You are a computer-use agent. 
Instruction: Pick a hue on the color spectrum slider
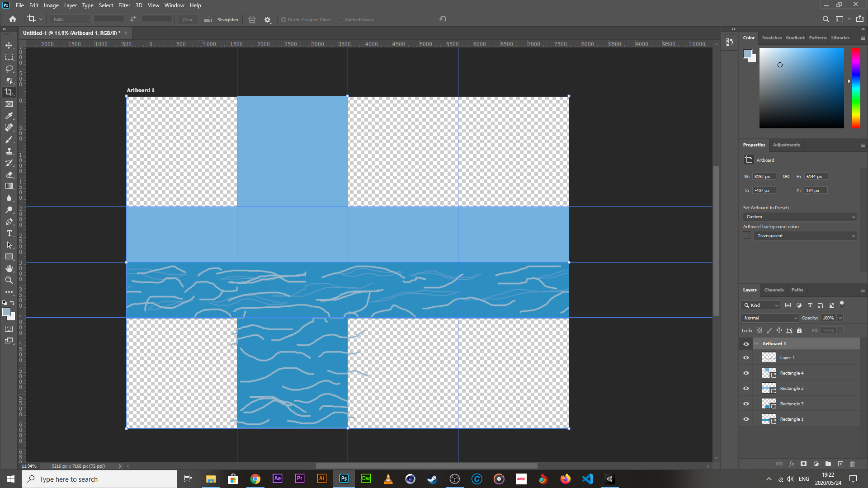[x=856, y=88]
